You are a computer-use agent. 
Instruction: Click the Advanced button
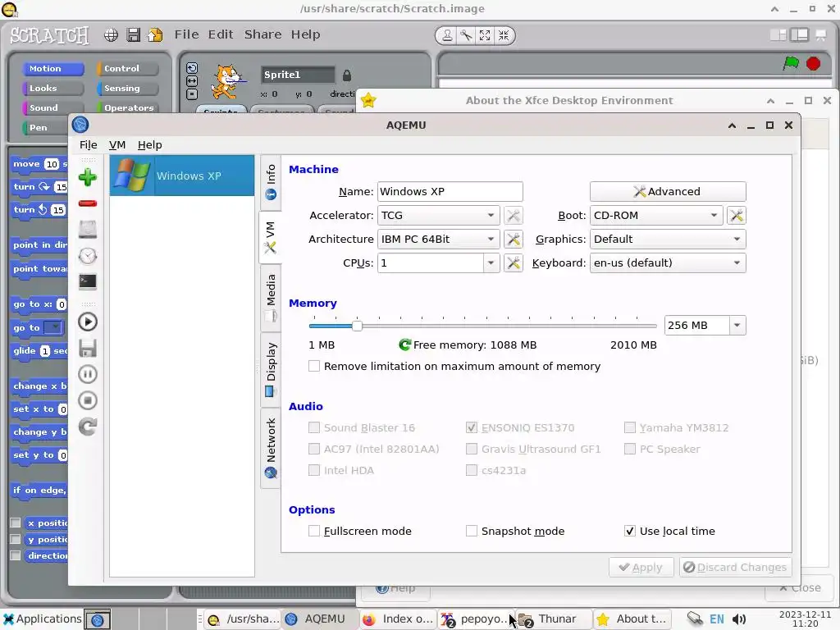[668, 191]
